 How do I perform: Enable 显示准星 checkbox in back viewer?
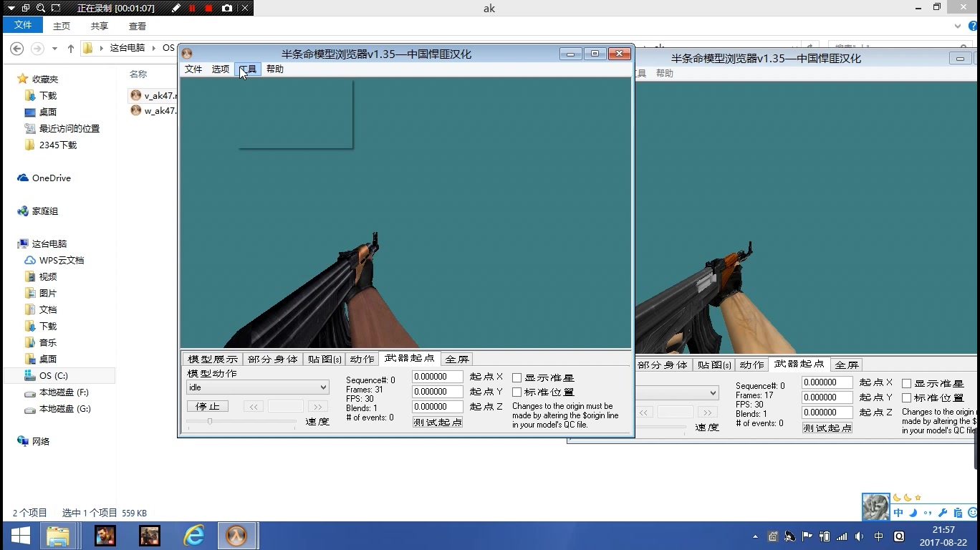click(x=906, y=384)
